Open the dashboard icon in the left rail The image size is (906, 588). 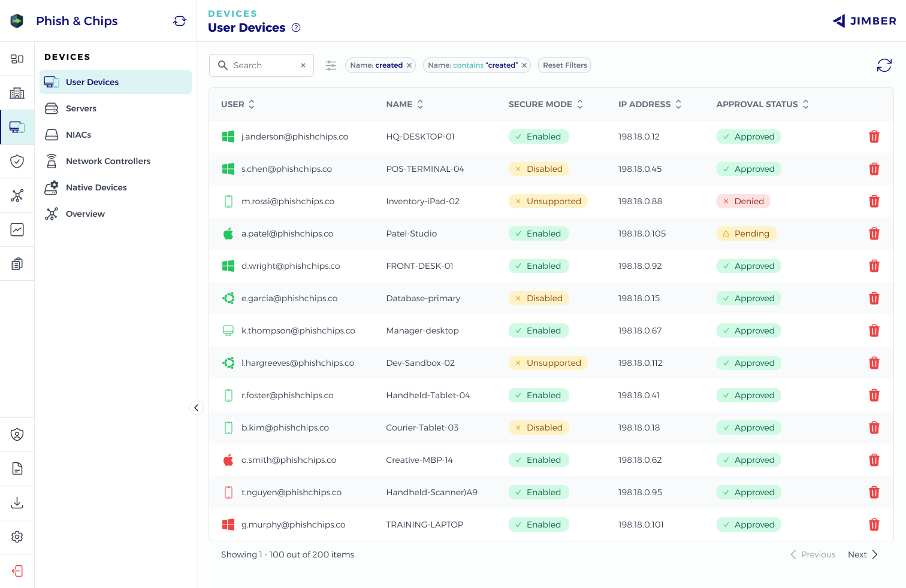(x=17, y=59)
